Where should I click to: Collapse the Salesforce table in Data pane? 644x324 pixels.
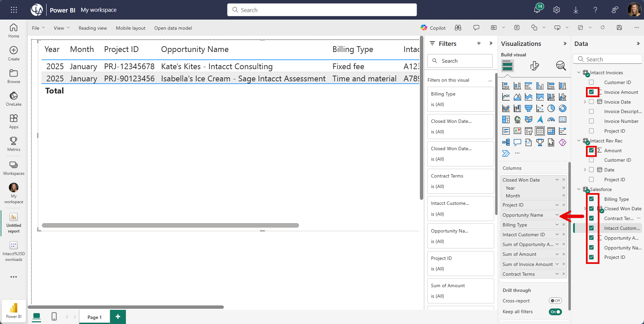pos(579,189)
